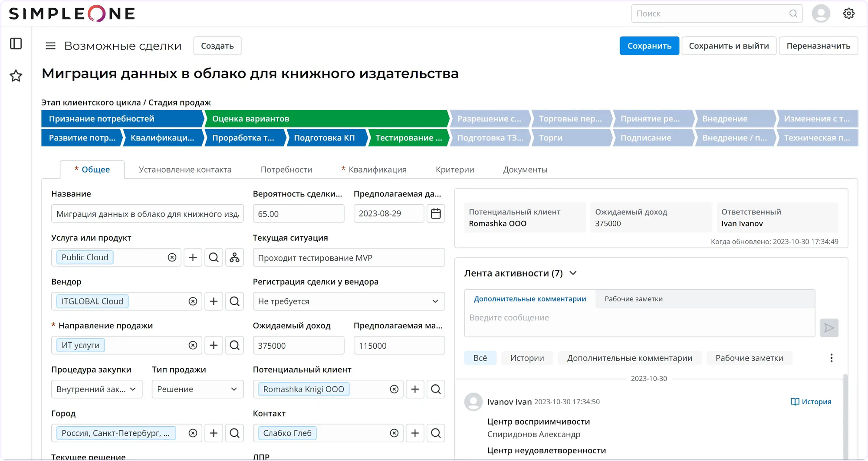Search the Направление продажи list
The image size is (868, 461).
click(234, 345)
